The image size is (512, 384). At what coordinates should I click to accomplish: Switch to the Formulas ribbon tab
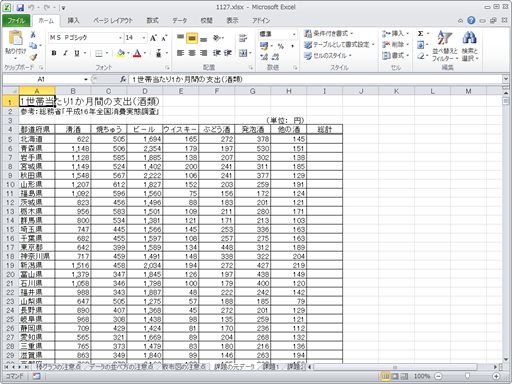point(152,20)
